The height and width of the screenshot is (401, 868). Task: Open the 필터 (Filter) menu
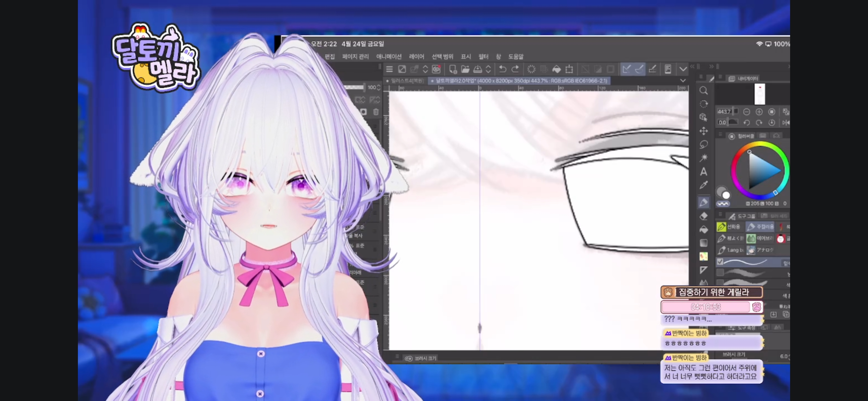[483, 57]
